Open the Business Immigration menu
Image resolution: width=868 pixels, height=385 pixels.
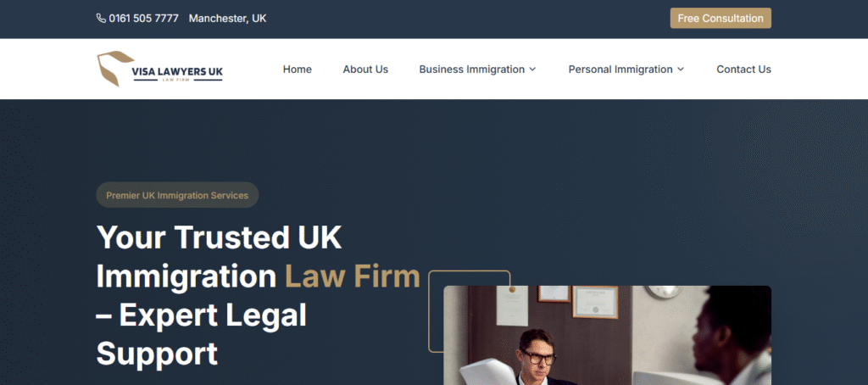pos(477,70)
